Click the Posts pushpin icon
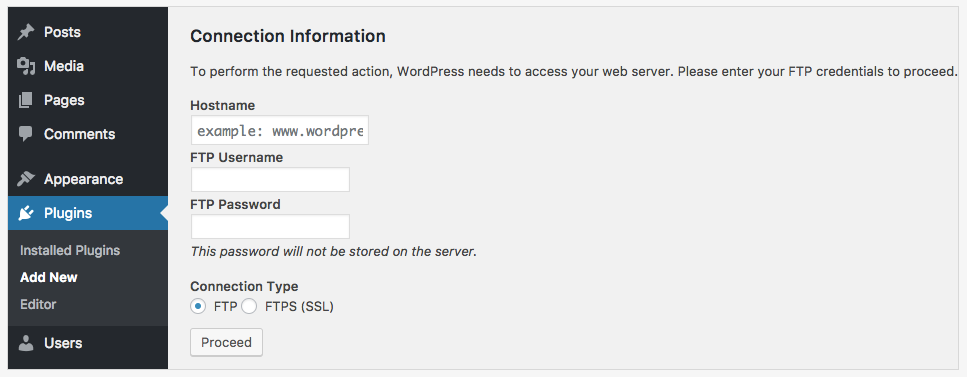 25,32
